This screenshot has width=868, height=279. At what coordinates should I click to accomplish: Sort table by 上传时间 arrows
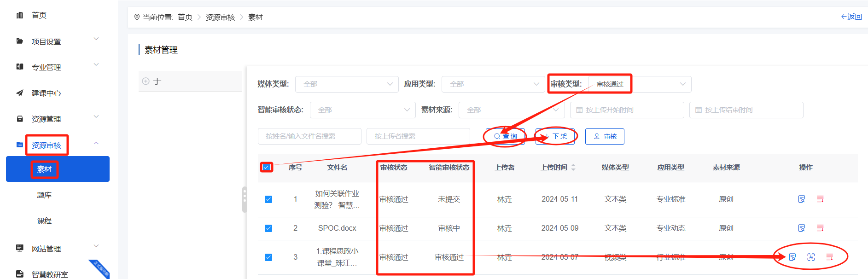[x=573, y=168]
